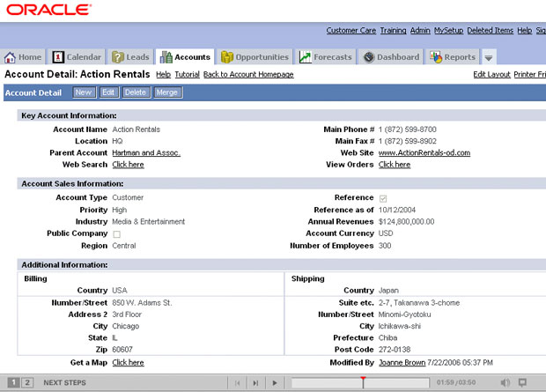Open the Calendar tab
The image size is (546, 392).
pyautogui.click(x=77, y=57)
